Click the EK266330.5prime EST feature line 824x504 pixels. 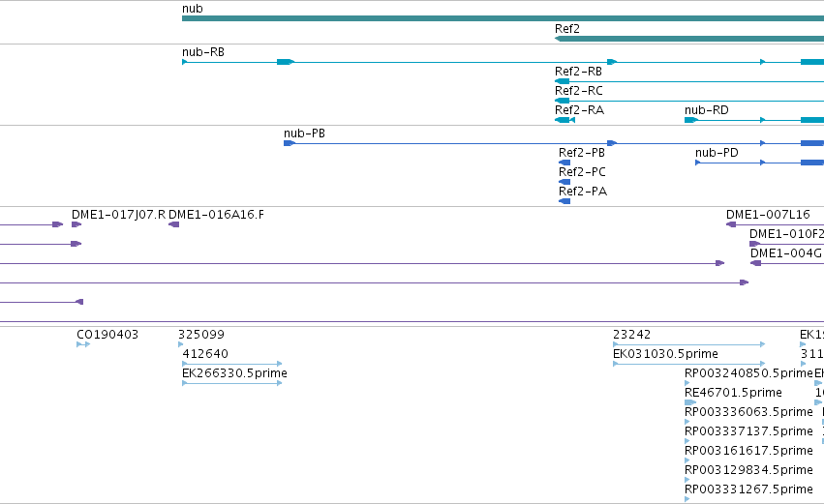tap(231, 383)
